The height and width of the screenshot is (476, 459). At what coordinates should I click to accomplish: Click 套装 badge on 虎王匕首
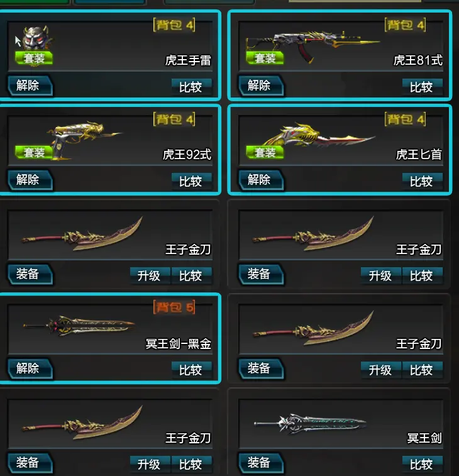point(265,152)
